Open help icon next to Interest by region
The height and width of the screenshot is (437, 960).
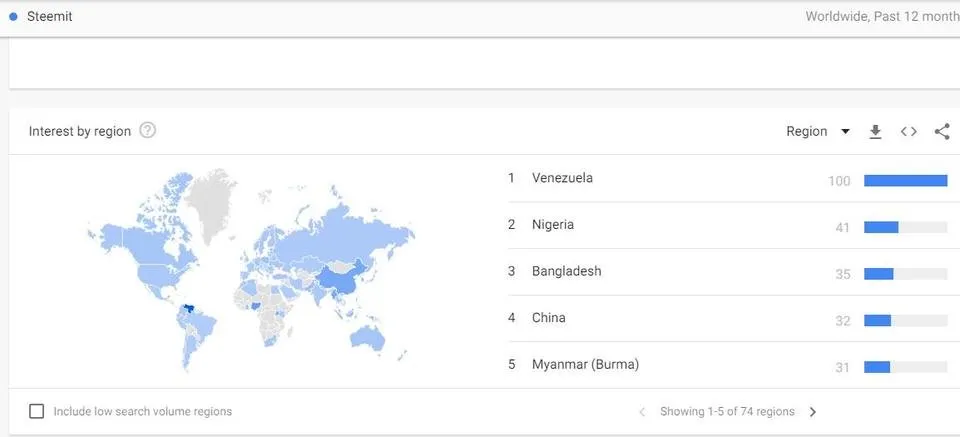148,130
